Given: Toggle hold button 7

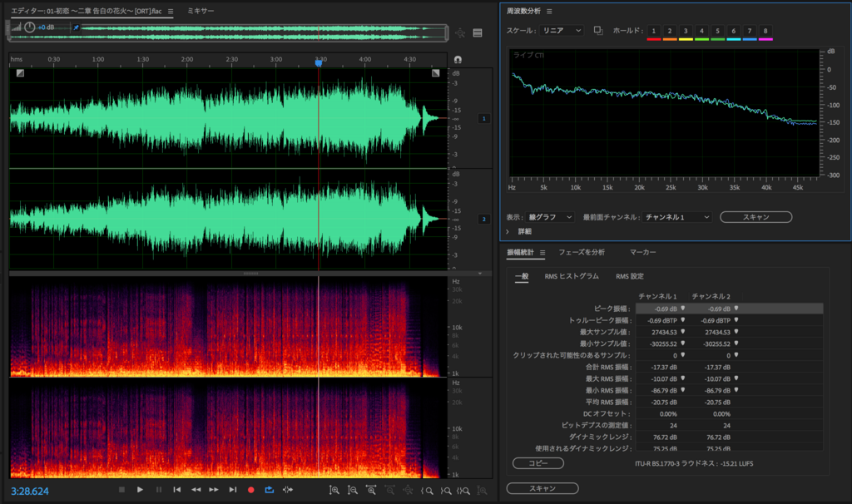Looking at the screenshot, I should [750, 31].
